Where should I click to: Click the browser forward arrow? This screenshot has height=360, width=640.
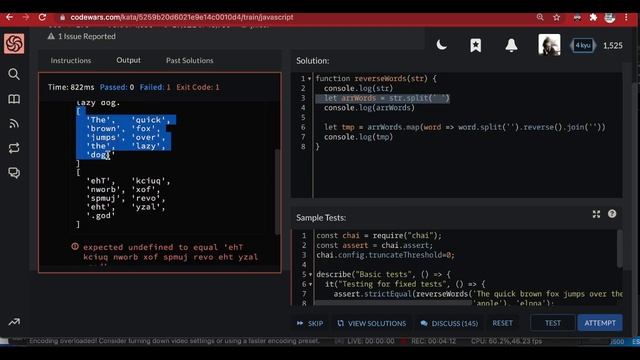coord(26,17)
